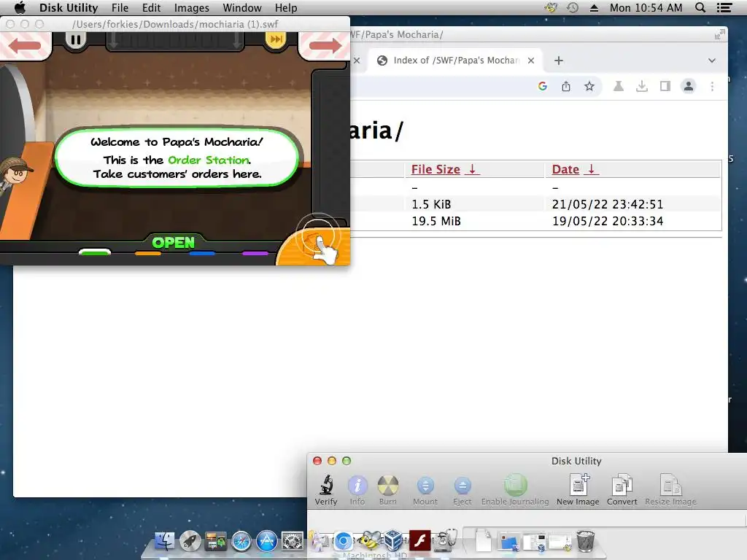This screenshot has height=560, width=747.
Task: Open the Window menu
Action: (x=242, y=7)
